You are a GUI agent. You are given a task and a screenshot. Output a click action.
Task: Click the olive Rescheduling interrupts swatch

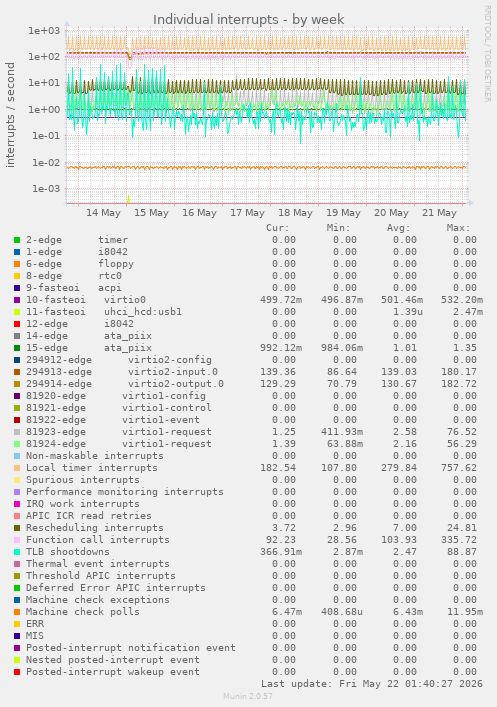tap(17, 528)
